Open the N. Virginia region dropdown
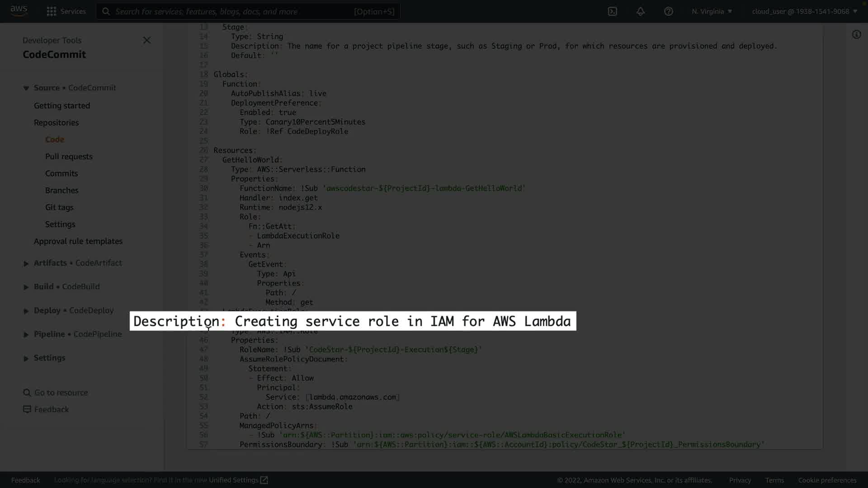Image resolution: width=868 pixels, height=488 pixels. click(712, 11)
